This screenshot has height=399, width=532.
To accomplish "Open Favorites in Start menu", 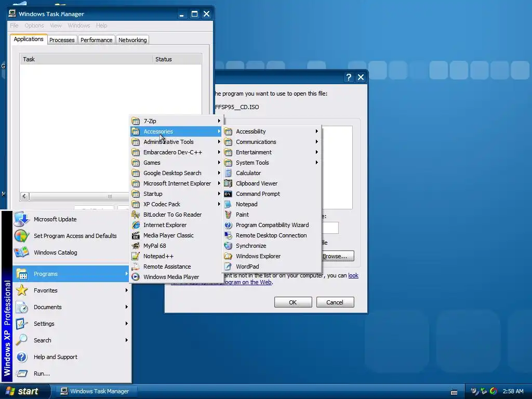I will pyautogui.click(x=72, y=290).
